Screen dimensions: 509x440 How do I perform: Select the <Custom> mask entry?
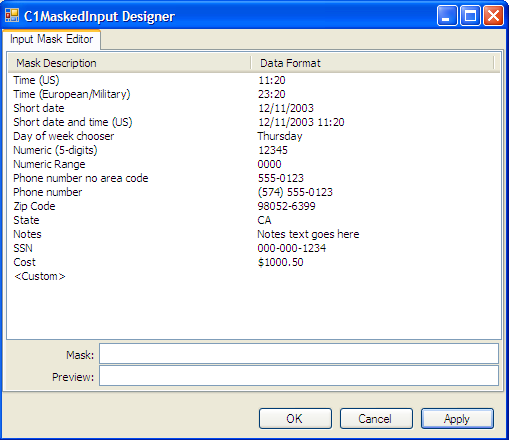coord(40,276)
